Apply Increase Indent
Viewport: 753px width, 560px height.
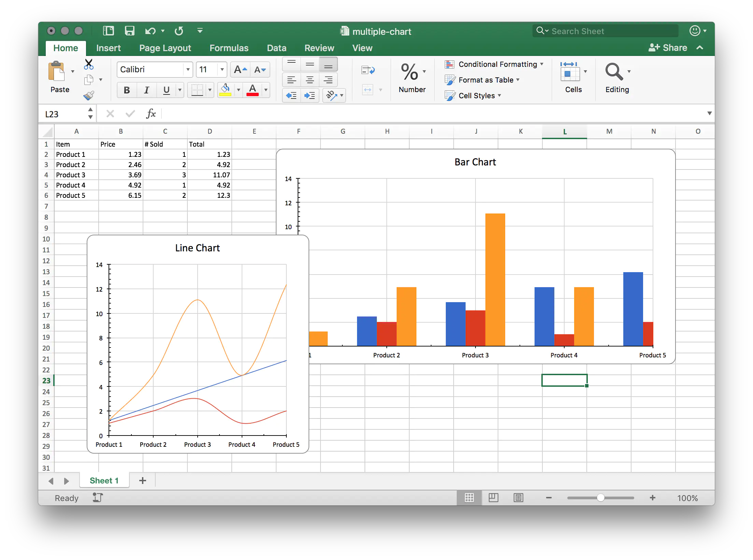click(x=310, y=96)
